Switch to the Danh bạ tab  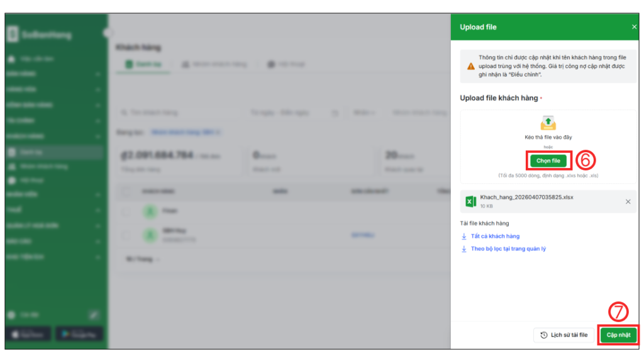(x=144, y=64)
